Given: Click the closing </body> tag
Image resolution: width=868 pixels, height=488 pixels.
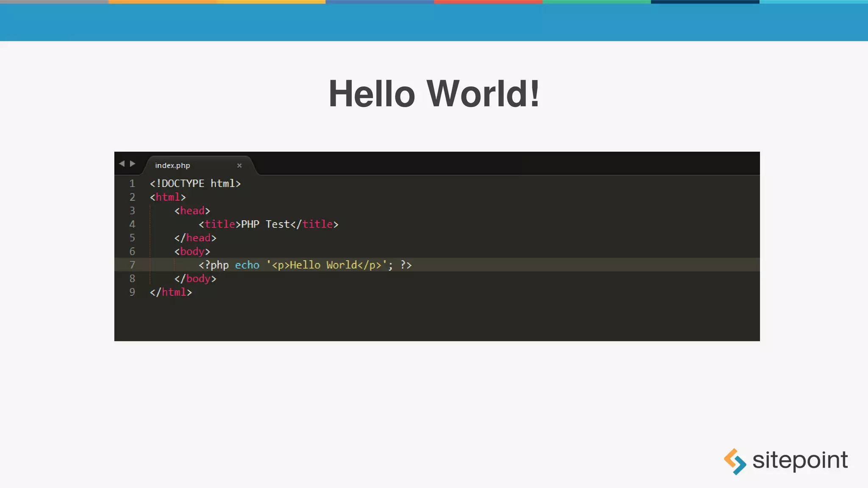Looking at the screenshot, I should coord(195,278).
